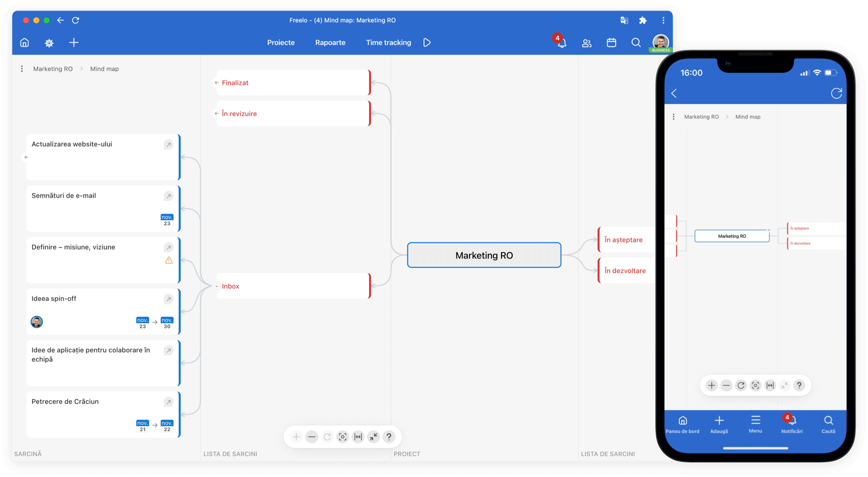Screen dimensions: 868x477
Task: Collapse all on desktop mind map toolbar
Action: click(x=373, y=437)
